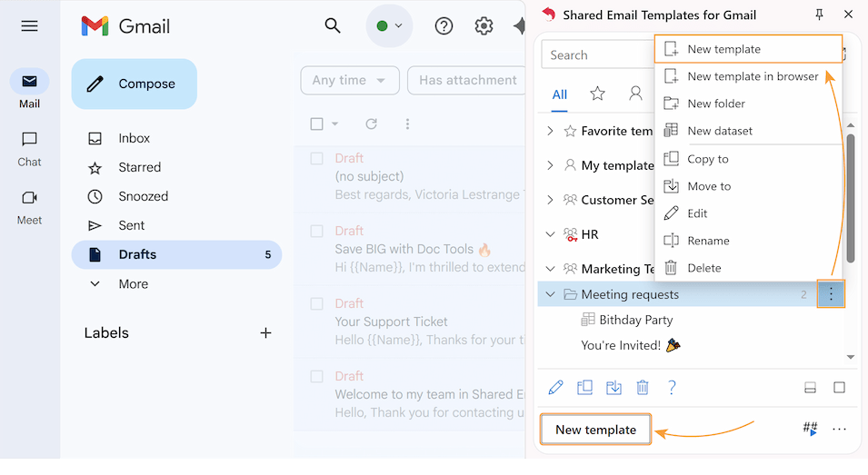Open the Inbox folder
Screen dimensions: 868x475
tap(176, 138)
